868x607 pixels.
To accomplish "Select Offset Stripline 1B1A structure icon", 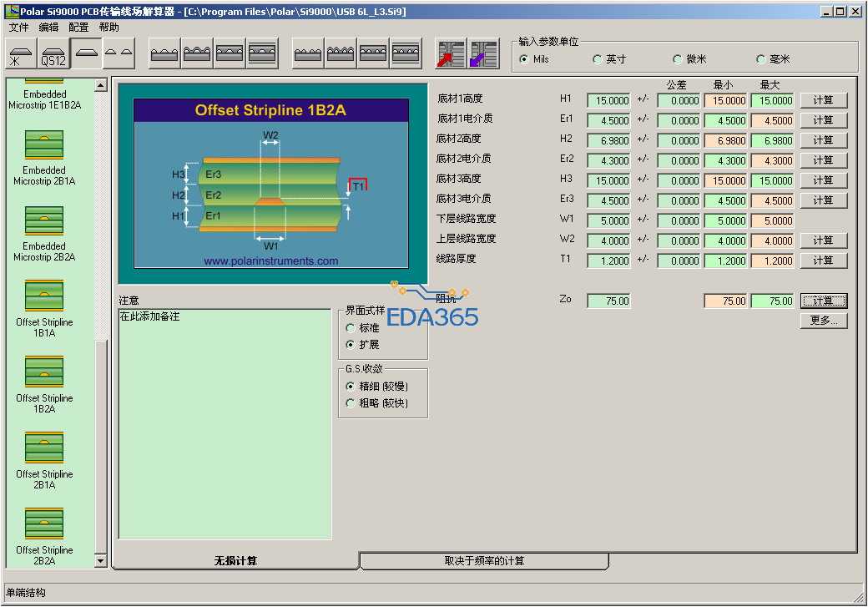I will coord(44,296).
